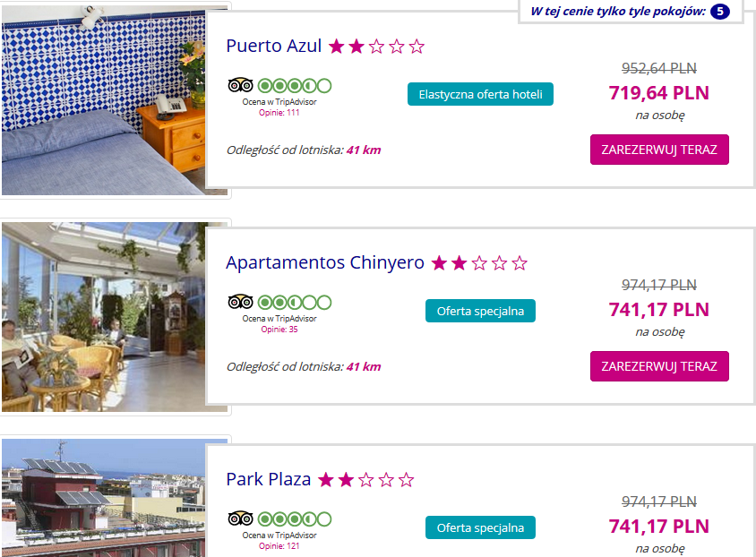This screenshot has height=557, width=756.
Task: Click Park Plaza's green rating circles
Action: (x=295, y=519)
